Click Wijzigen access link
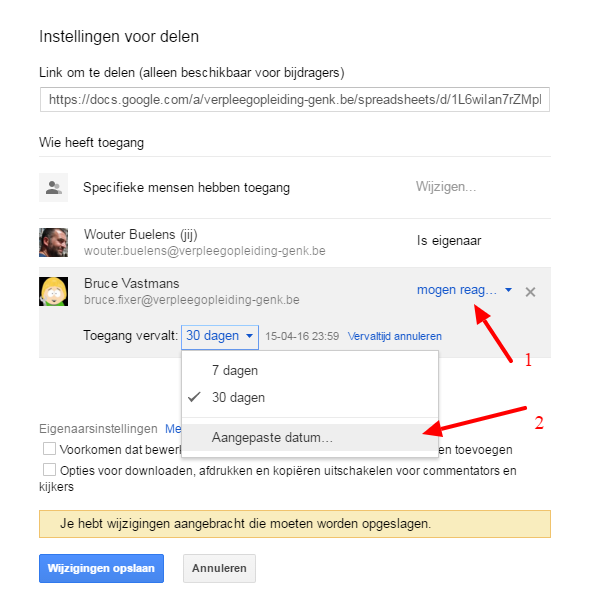 [446, 187]
